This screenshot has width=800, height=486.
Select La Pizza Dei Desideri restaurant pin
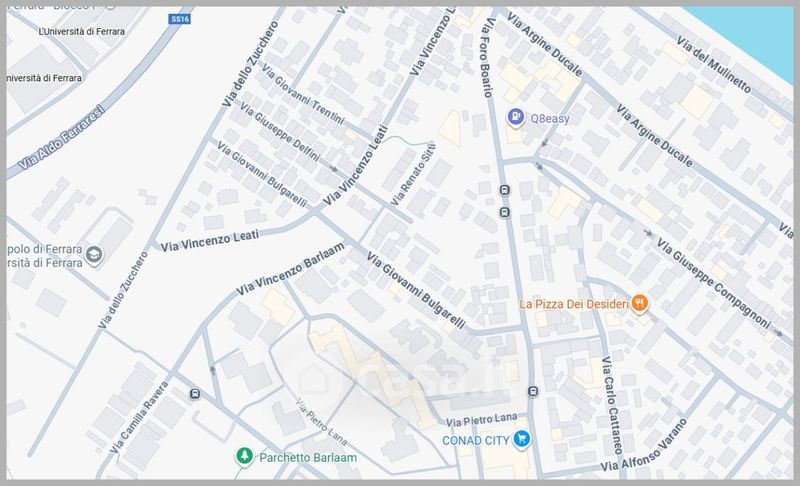[x=639, y=303]
